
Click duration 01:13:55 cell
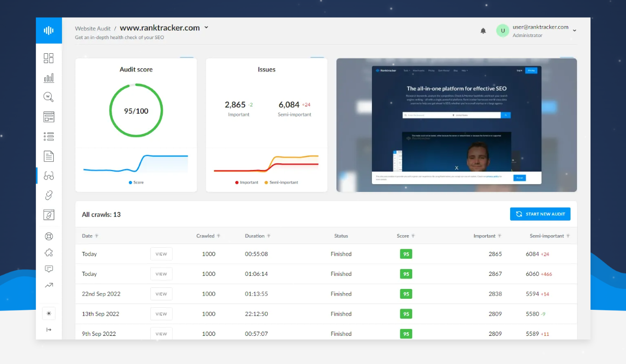(257, 294)
